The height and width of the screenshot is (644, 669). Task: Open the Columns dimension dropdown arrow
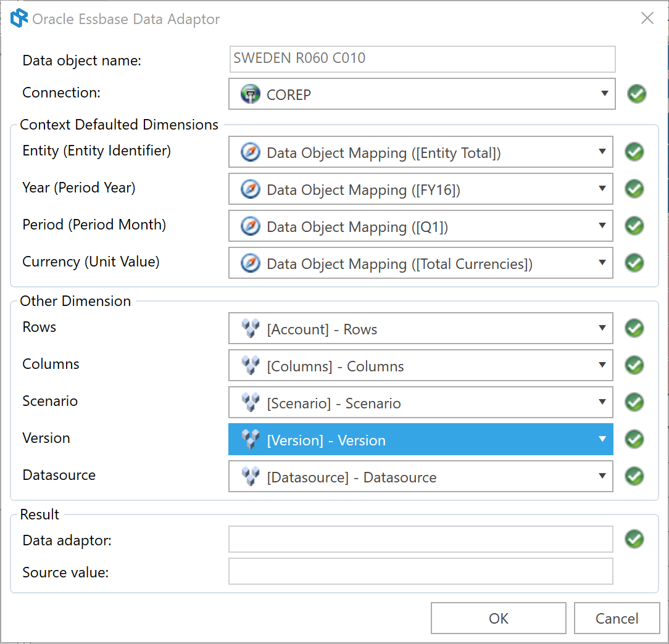click(x=602, y=365)
